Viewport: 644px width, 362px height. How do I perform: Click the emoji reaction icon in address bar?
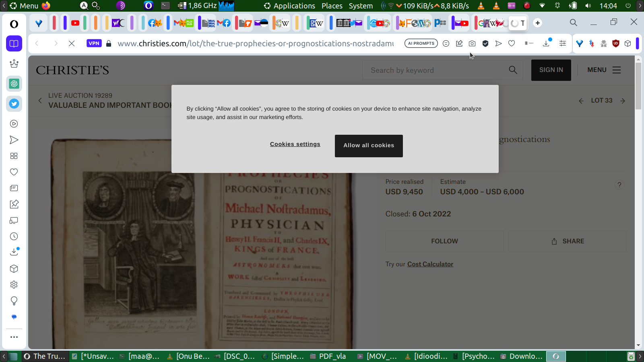pyautogui.click(x=446, y=43)
